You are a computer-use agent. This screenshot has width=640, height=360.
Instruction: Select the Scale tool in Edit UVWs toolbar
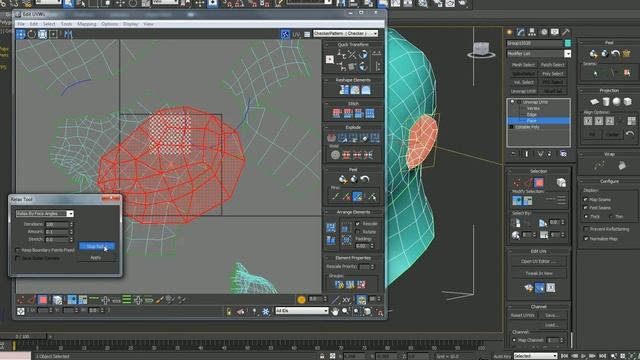coord(42,34)
